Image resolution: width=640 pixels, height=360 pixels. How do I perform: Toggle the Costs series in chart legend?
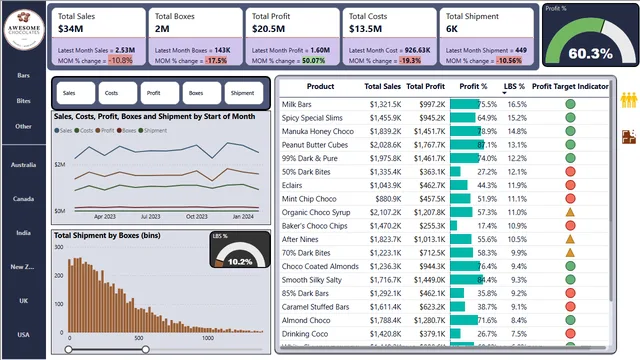tap(84, 131)
